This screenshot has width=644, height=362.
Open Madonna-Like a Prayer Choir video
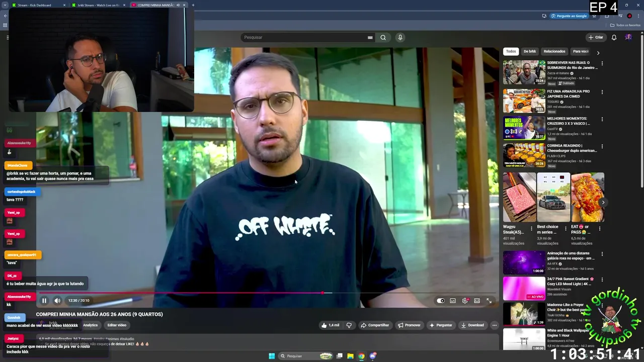(524, 314)
